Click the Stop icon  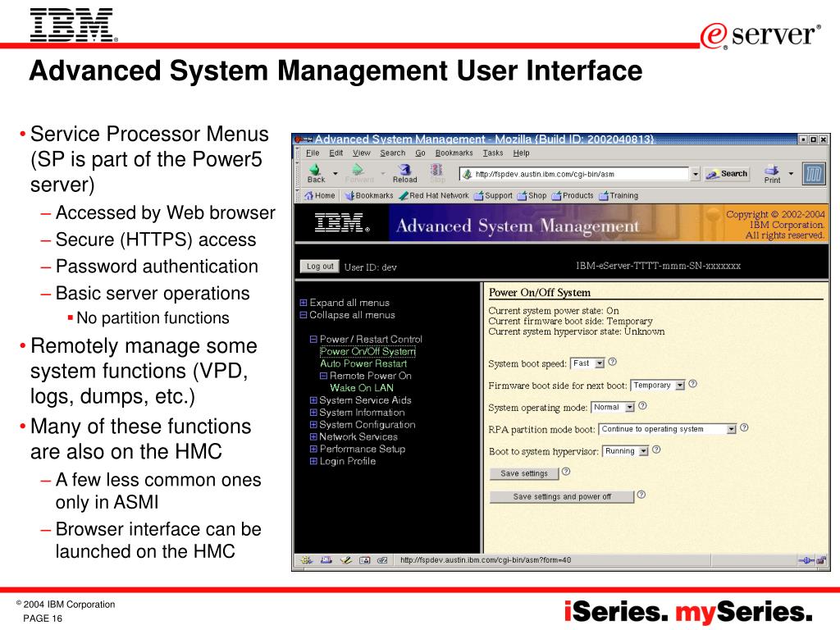pos(436,170)
